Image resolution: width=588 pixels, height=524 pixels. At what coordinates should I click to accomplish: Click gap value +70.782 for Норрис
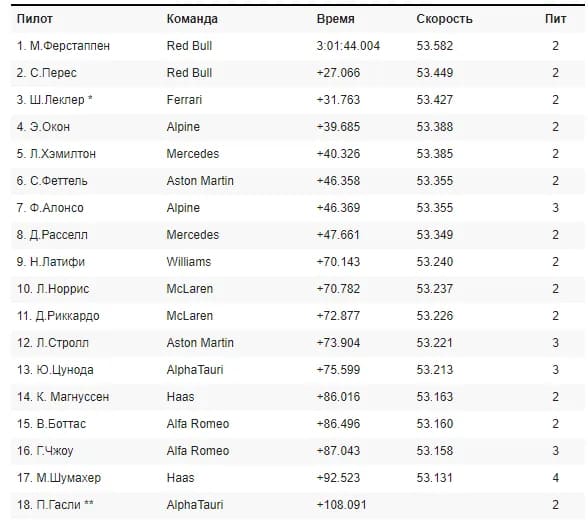pyautogui.click(x=338, y=289)
